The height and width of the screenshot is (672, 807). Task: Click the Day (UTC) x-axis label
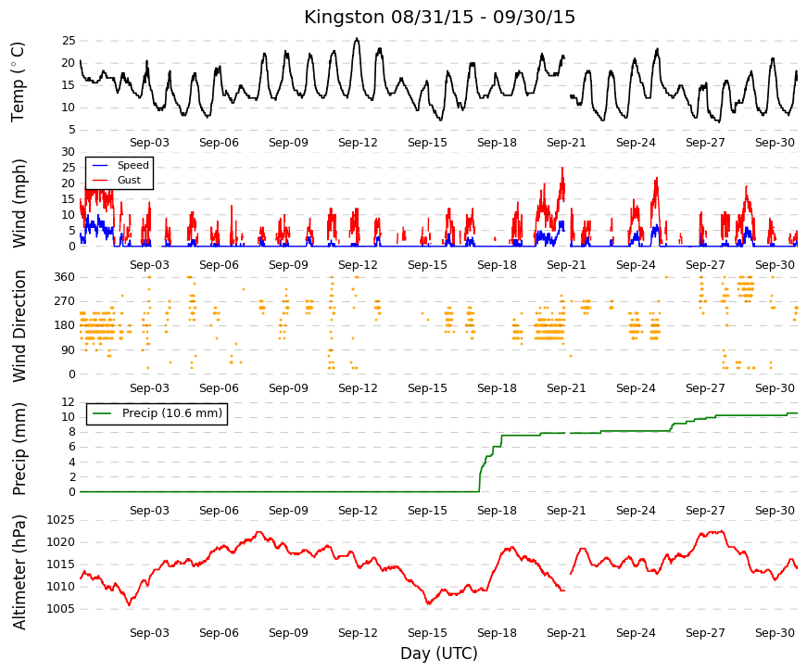[439, 653]
